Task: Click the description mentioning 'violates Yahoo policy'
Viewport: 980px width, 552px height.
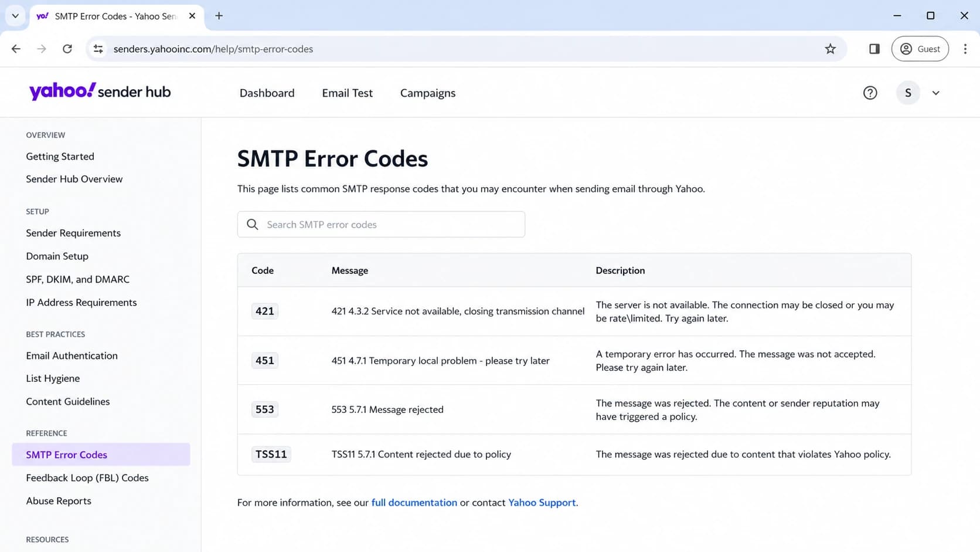Action: 743,454
